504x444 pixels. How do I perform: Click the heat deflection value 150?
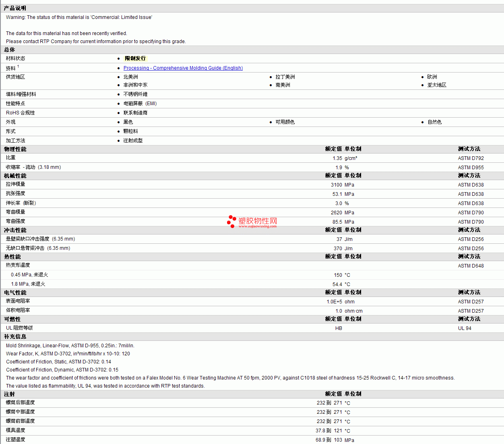[x=338, y=275]
